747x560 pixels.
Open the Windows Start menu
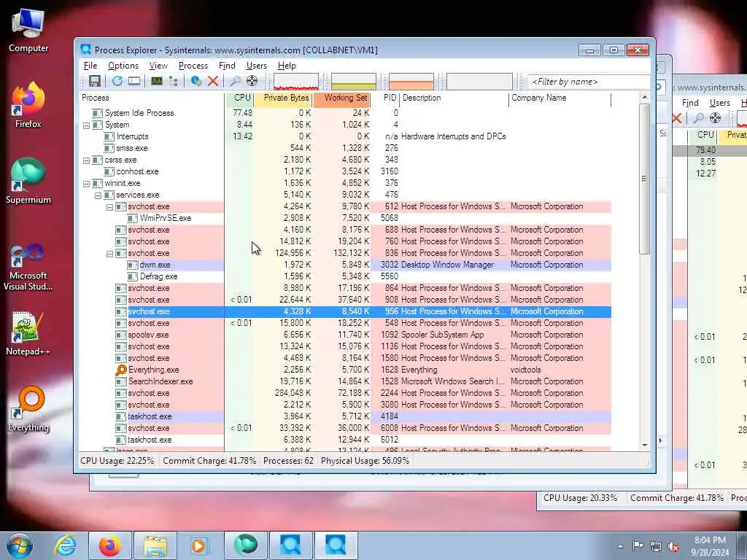pos(20,545)
